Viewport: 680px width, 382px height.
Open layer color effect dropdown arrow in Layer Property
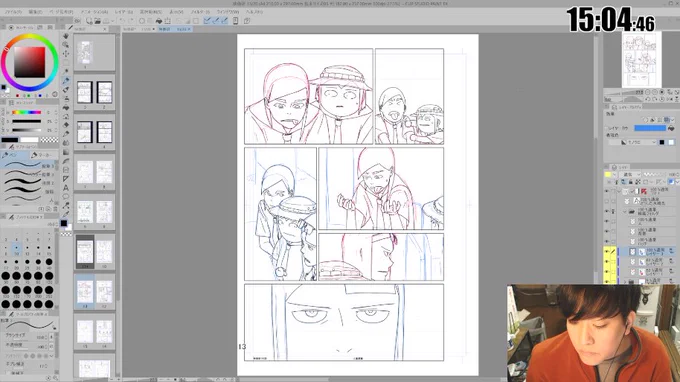[x=673, y=120]
